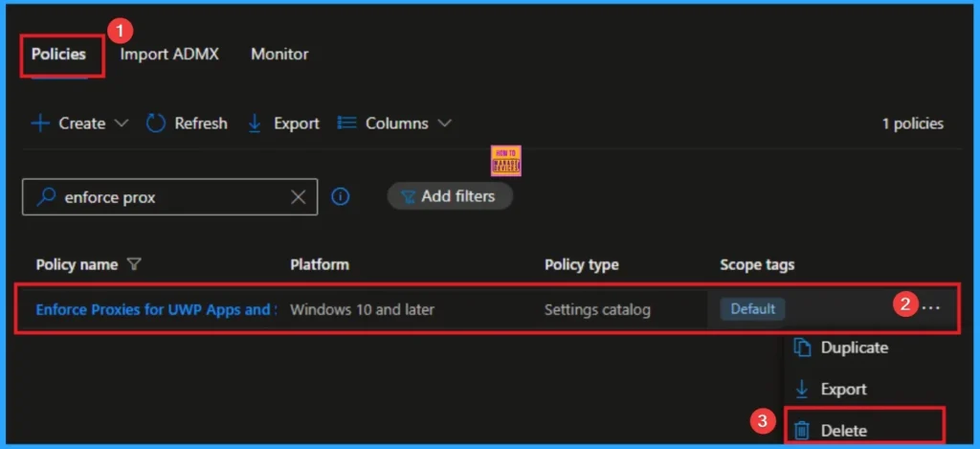Choose Export from the context menu

pos(843,389)
